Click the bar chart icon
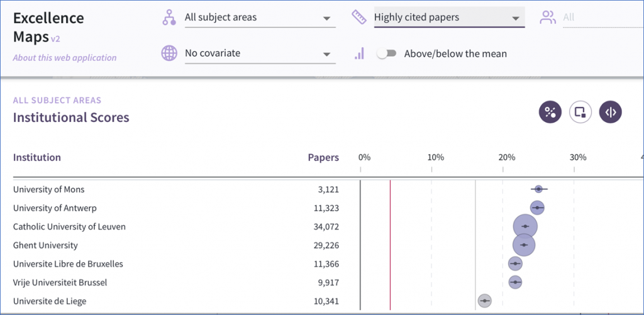This screenshot has height=315, width=644. pos(359,53)
